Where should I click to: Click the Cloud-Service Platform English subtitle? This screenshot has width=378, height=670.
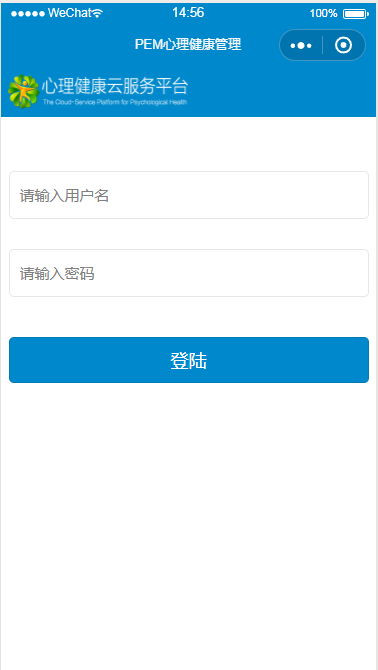click(114, 102)
